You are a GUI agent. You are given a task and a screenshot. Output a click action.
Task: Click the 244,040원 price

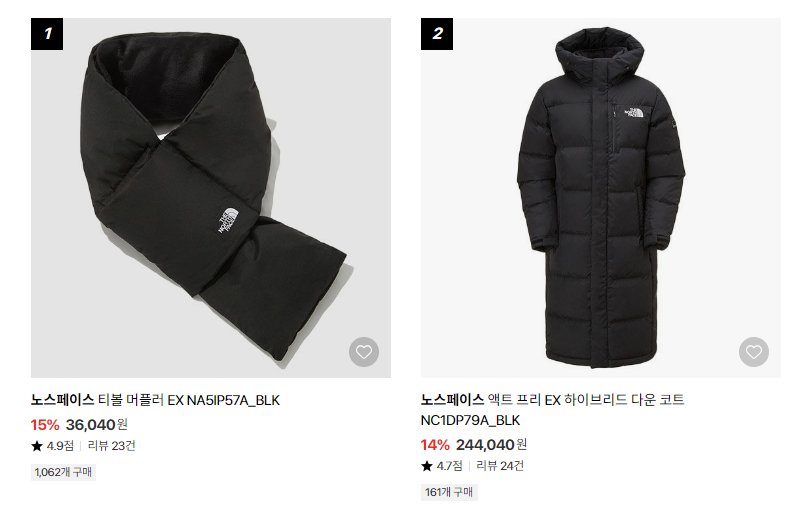point(491,445)
